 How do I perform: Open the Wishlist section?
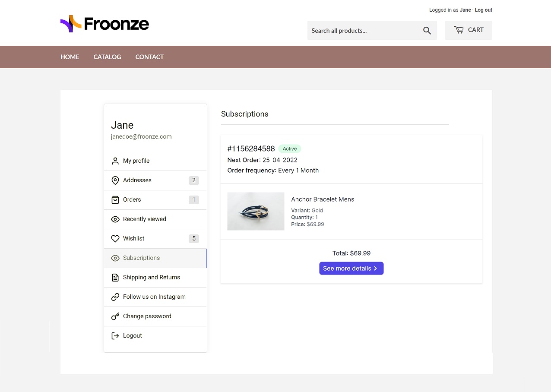(x=155, y=239)
